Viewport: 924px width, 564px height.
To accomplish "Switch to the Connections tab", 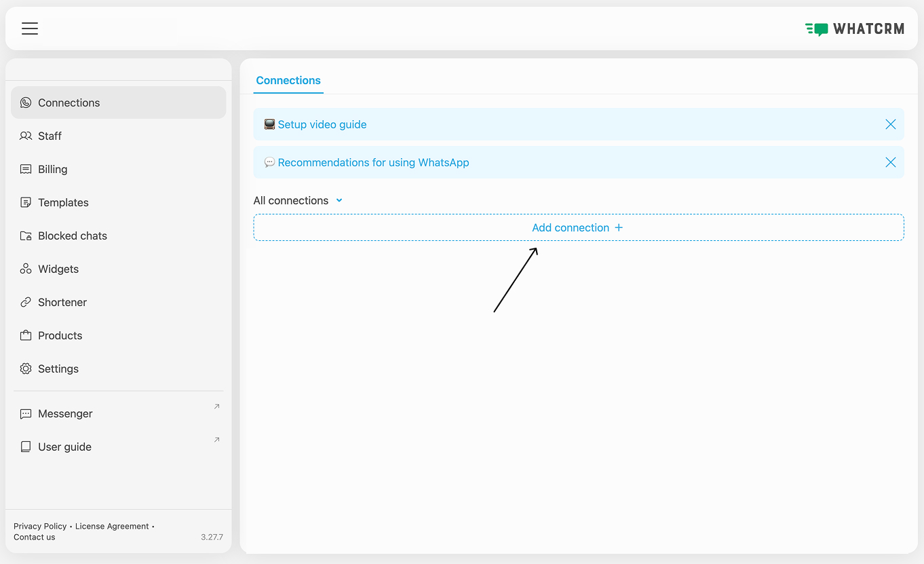I will (x=288, y=80).
